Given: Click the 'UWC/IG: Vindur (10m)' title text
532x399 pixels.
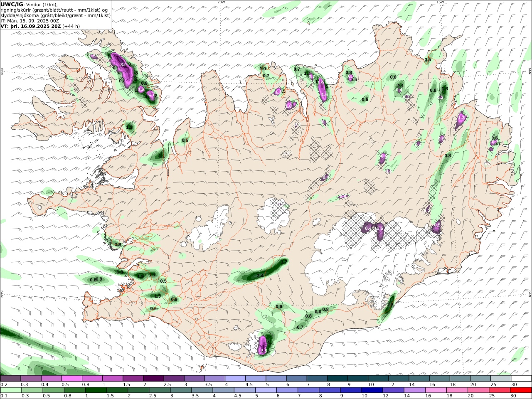Looking at the screenshot, I should tap(29, 5).
